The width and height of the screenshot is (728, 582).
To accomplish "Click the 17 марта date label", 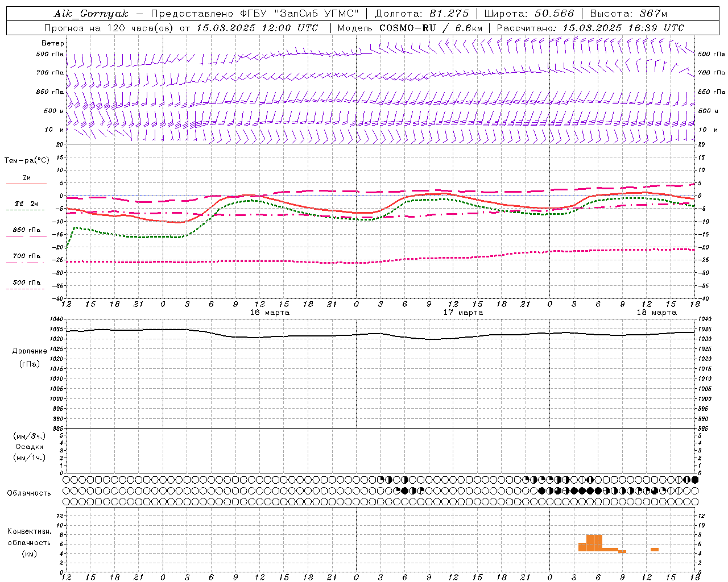I will click(x=463, y=313).
